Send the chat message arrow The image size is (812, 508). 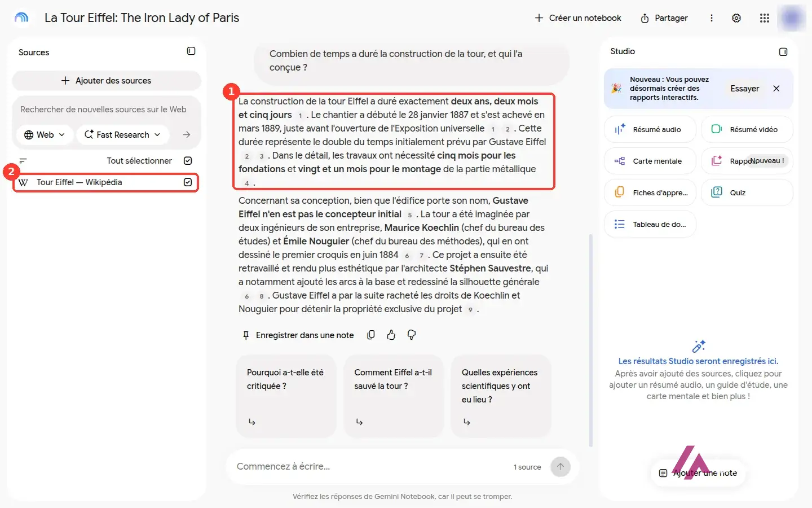[561, 467]
